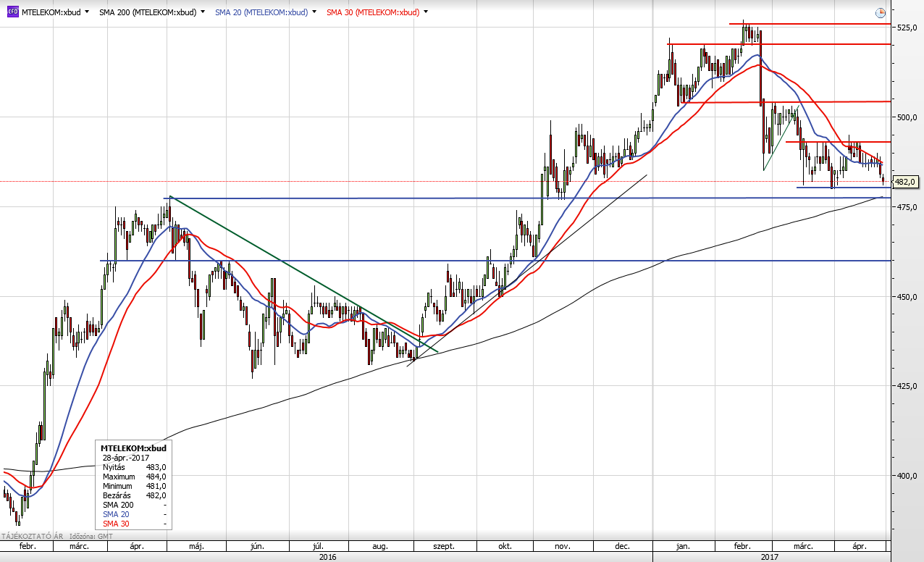924x562 pixels.
Task: Click the red SMA 30 row in info box
Action: (x=134, y=524)
